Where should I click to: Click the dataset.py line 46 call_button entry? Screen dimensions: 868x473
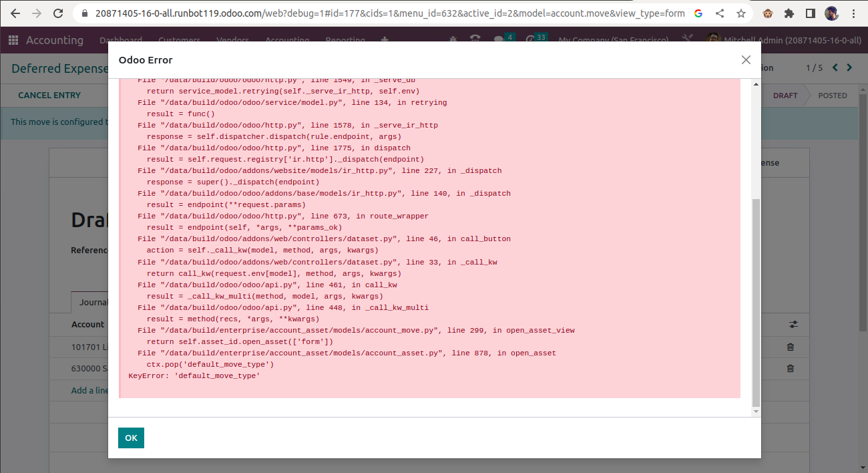(324, 239)
